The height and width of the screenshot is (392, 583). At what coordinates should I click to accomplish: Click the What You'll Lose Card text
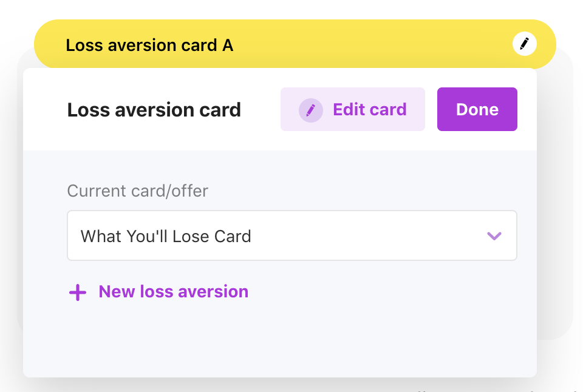pyautogui.click(x=166, y=236)
